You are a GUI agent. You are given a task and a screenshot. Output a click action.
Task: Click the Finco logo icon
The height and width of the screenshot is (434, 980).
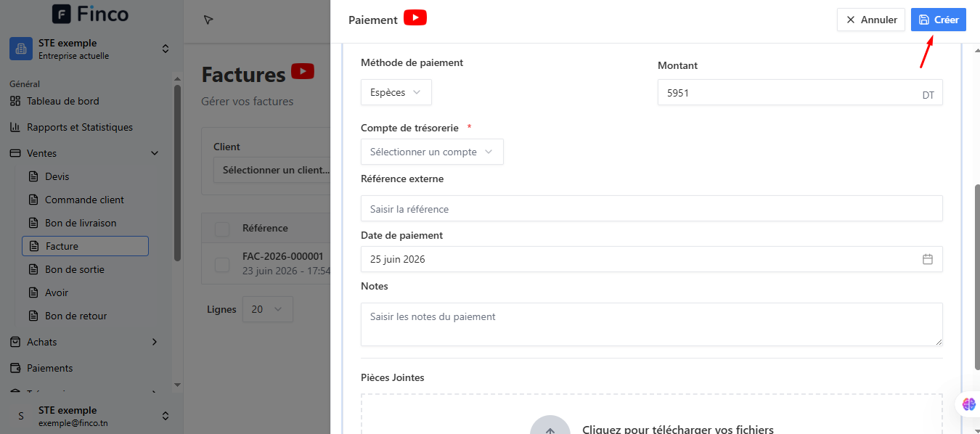(62, 14)
